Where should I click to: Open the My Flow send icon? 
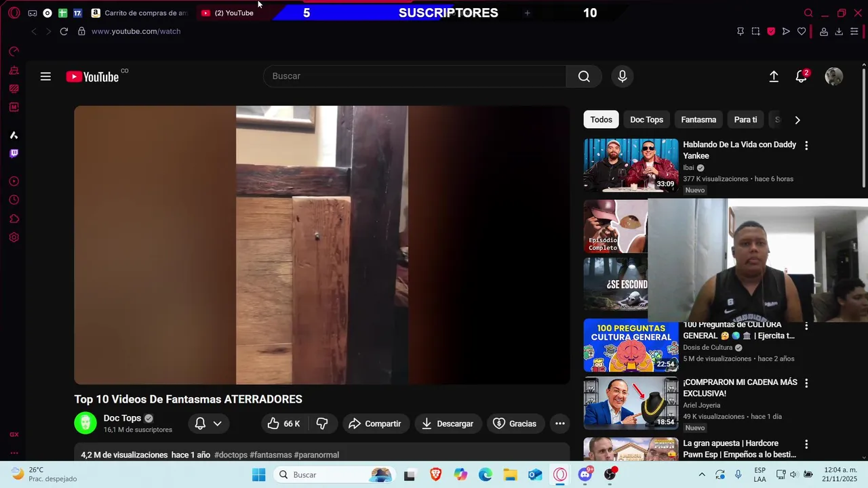(x=786, y=31)
